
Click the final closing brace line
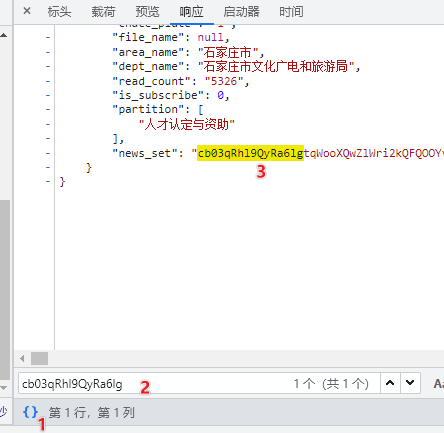coord(62,182)
